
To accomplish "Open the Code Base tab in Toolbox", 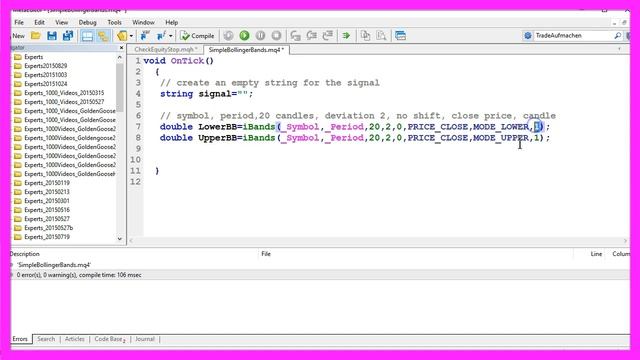I will (110, 339).
